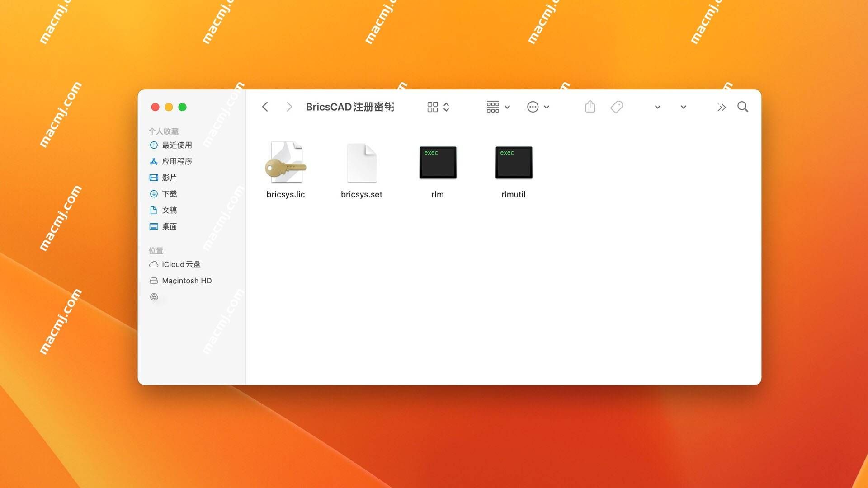The image size is (868, 488).
Task: Click the rlm file name label
Action: click(x=438, y=194)
